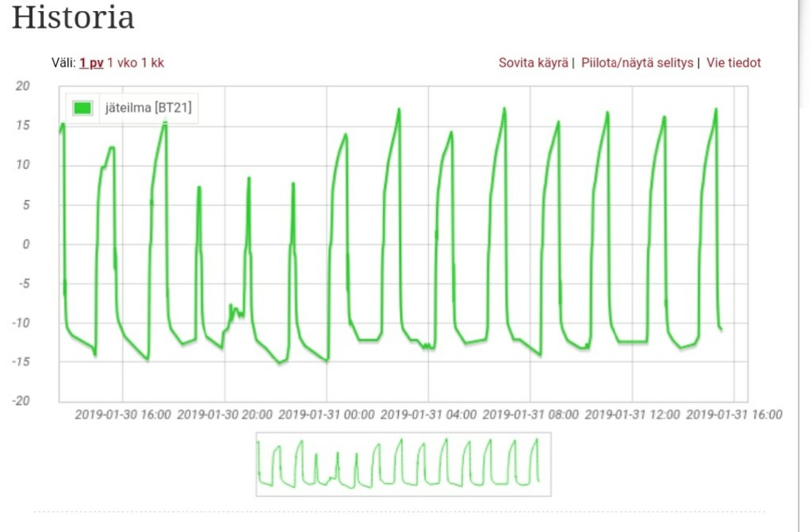This screenshot has height=532, width=811.
Task: Click the Sovita käyrä link
Action: click(x=534, y=63)
